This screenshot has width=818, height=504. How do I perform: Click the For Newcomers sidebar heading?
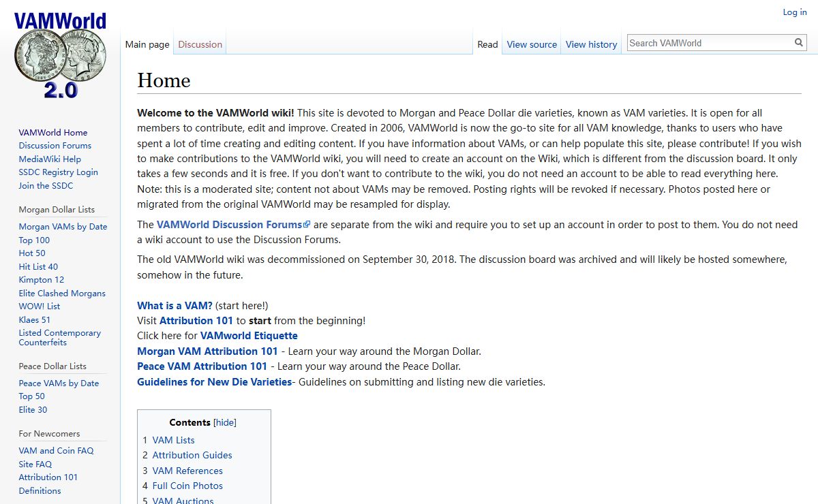[49, 433]
